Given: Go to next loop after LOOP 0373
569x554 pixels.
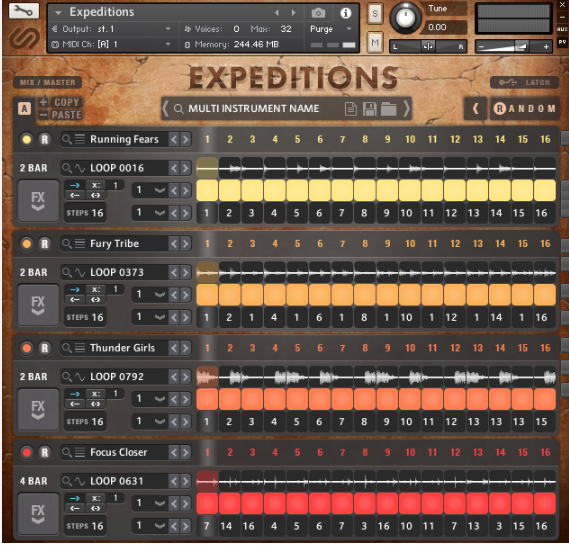Looking at the screenshot, I should click(x=185, y=272).
